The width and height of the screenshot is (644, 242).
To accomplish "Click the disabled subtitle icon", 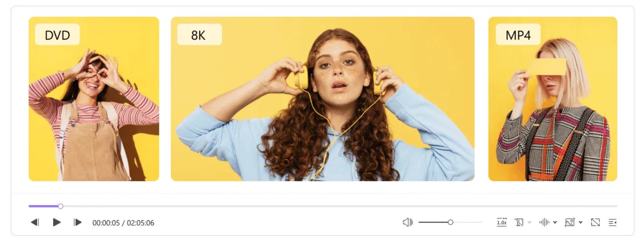I will click(519, 222).
